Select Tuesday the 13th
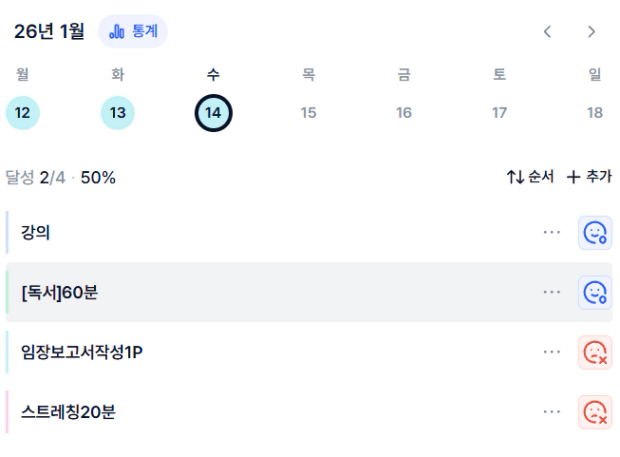620x457 pixels. (x=117, y=113)
